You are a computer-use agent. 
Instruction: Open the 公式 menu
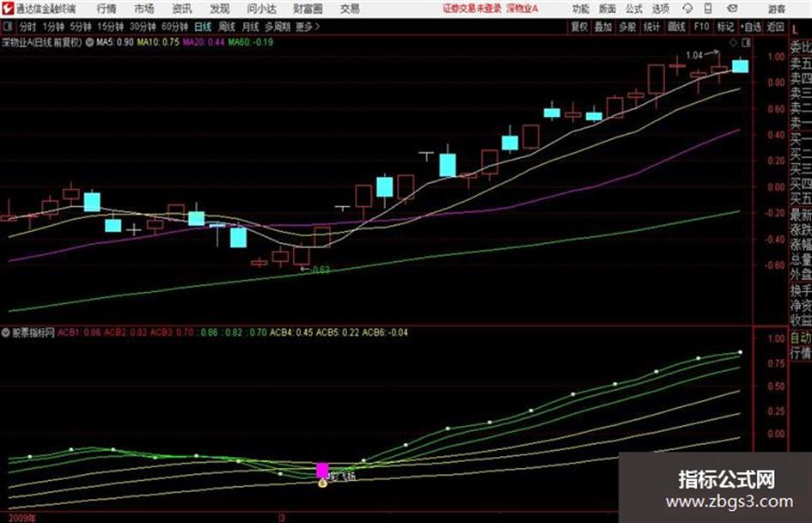633,9
